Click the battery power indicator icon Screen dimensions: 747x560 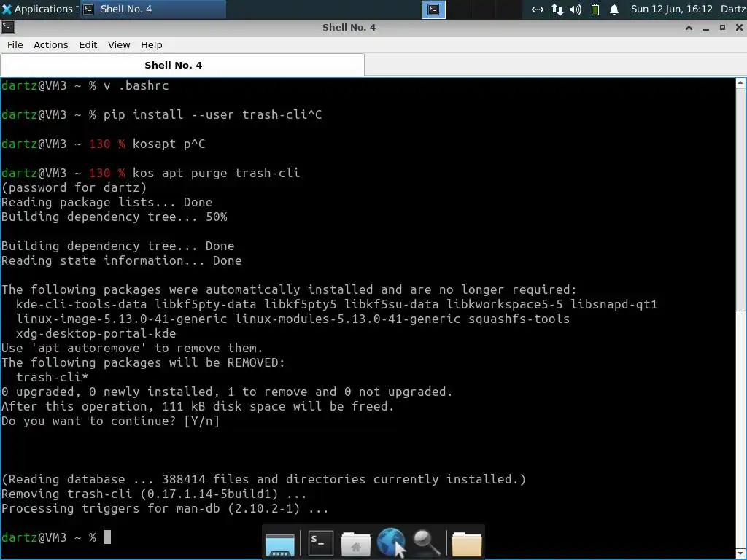pos(595,9)
